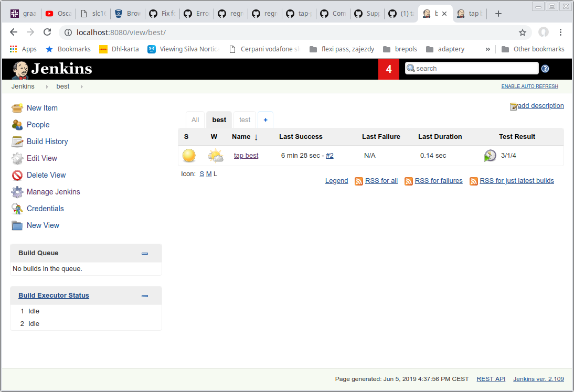Click the red notification badge showing 4

point(389,69)
